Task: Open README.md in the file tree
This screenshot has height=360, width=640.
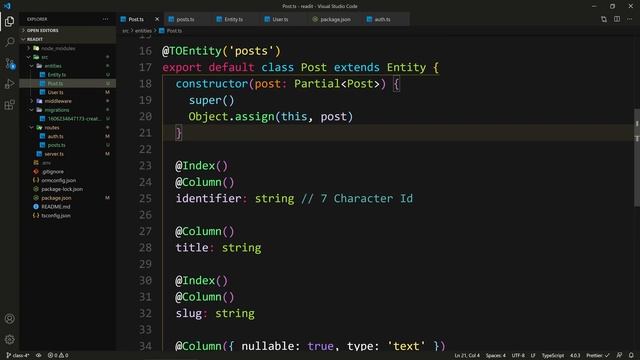Action: click(x=56, y=207)
